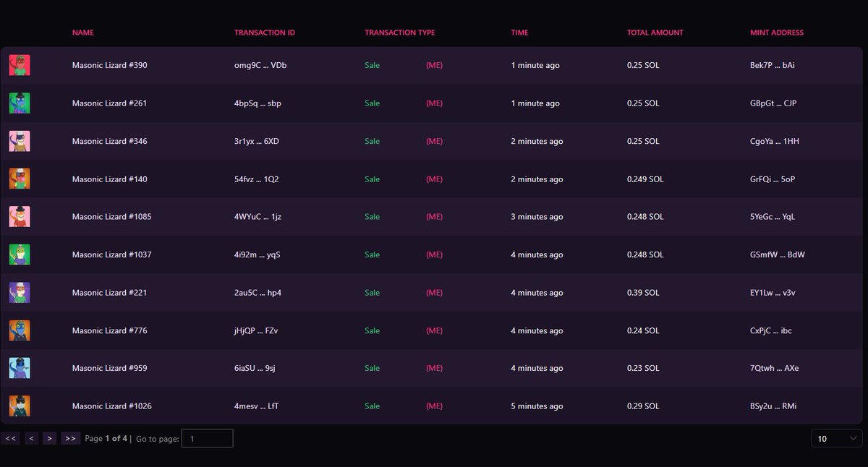Open Masonic Lizard #959 avatar thumbnail
868x467 pixels.
pyautogui.click(x=20, y=368)
